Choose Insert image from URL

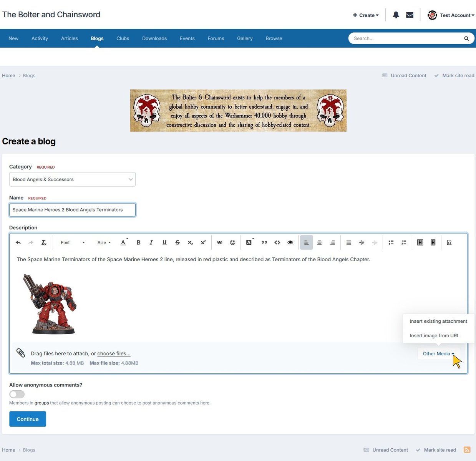pyautogui.click(x=435, y=336)
